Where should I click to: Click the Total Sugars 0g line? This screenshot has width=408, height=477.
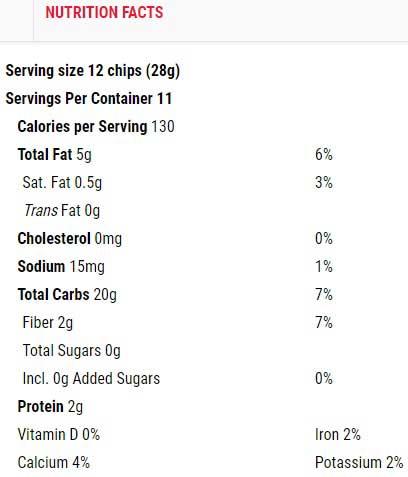71,351
